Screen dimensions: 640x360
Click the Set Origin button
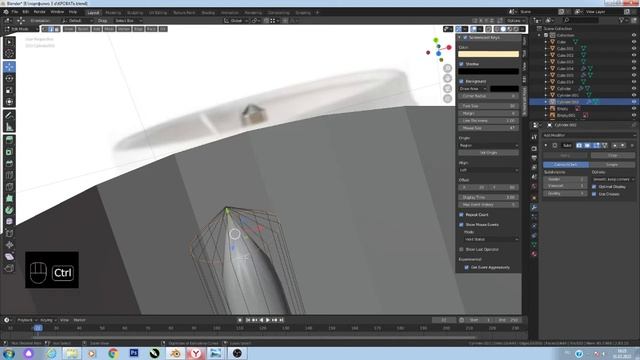tap(489, 153)
